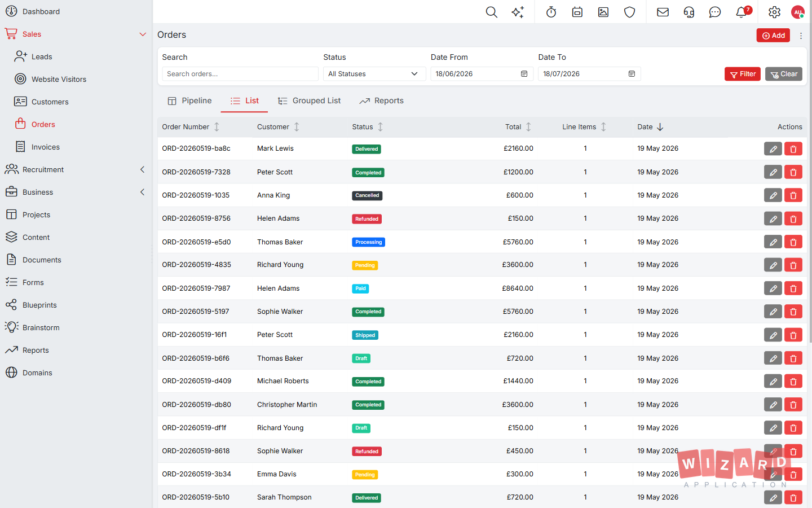Open the search magnifier icon in top bar

(x=492, y=12)
